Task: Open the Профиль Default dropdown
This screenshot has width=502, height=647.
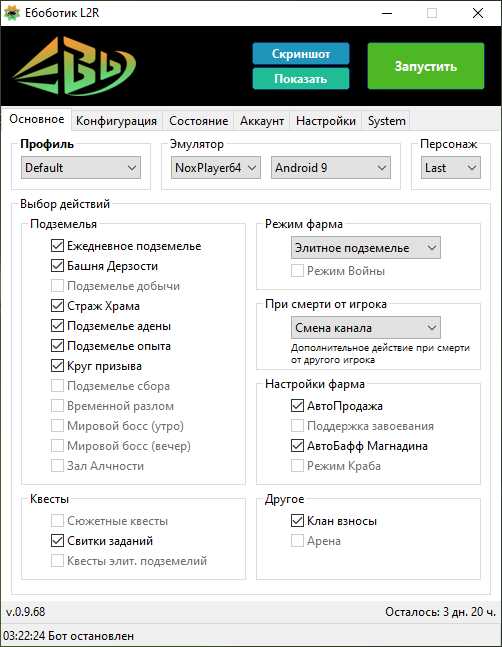Action: [81, 168]
